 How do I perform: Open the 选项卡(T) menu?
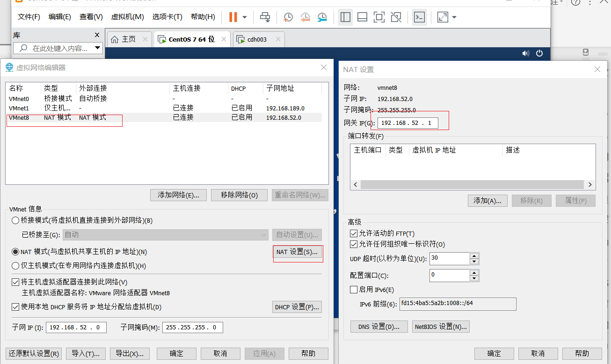(x=167, y=17)
